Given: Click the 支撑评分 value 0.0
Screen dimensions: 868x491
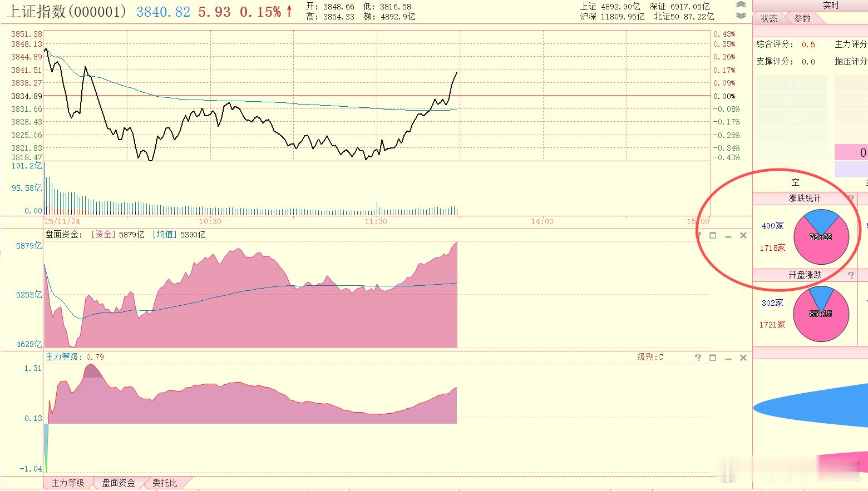Looking at the screenshot, I should coord(808,62).
